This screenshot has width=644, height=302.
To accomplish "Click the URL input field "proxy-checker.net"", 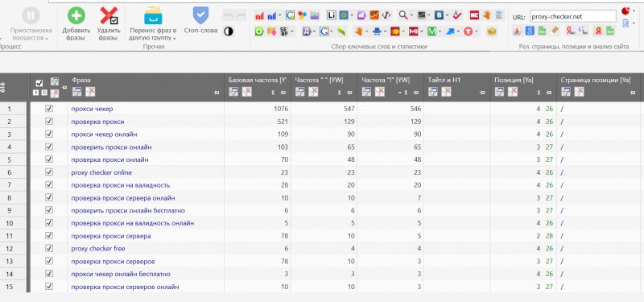I will click(x=573, y=16).
